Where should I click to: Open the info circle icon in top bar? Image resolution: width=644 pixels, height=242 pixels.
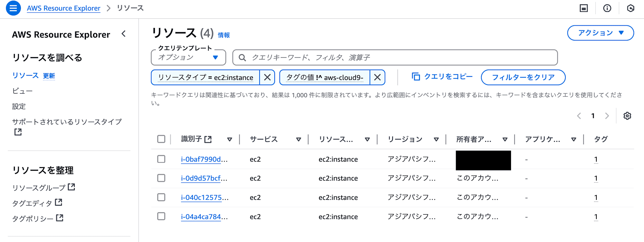click(607, 8)
